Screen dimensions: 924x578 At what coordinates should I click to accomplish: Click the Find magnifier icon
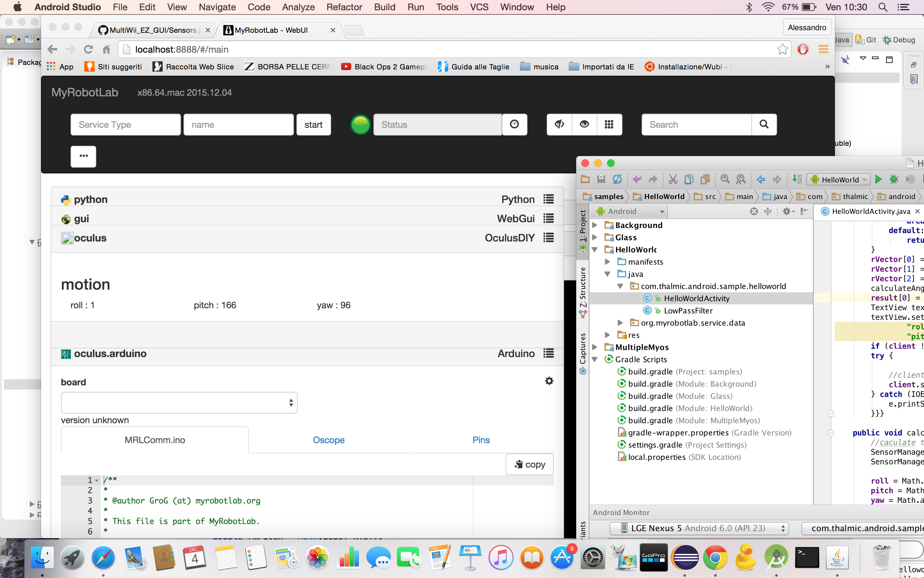click(725, 179)
